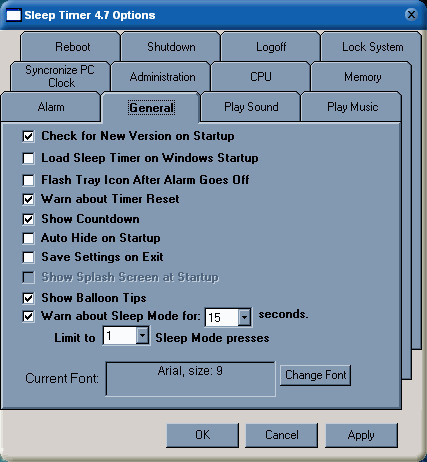Open the Shutdown tab

171,47
